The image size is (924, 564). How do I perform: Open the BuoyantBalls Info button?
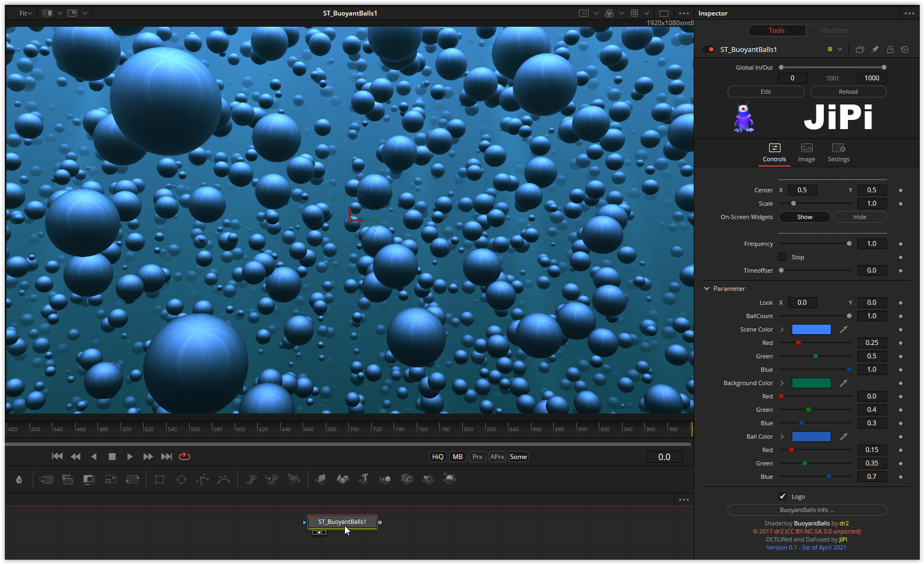(807, 510)
